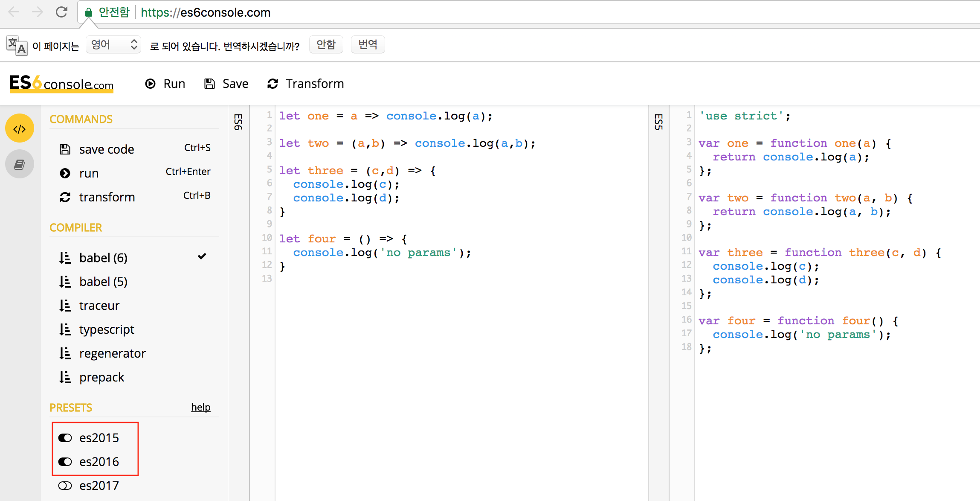Pick the regenerator compiler
Viewport: 980px width, 501px height.
[113, 353]
